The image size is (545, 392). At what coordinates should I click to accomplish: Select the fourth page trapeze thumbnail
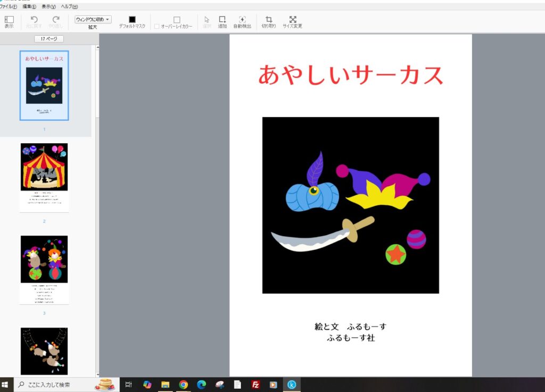pyautogui.click(x=44, y=351)
